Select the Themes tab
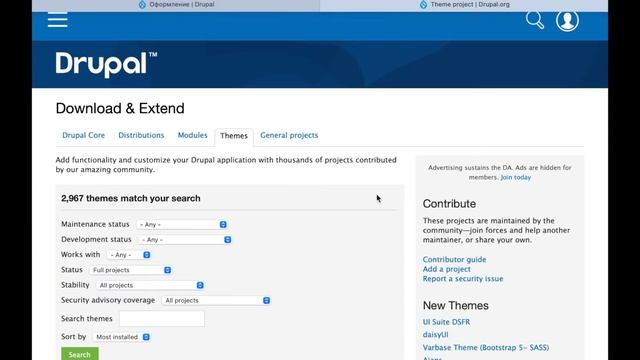 tap(234, 136)
